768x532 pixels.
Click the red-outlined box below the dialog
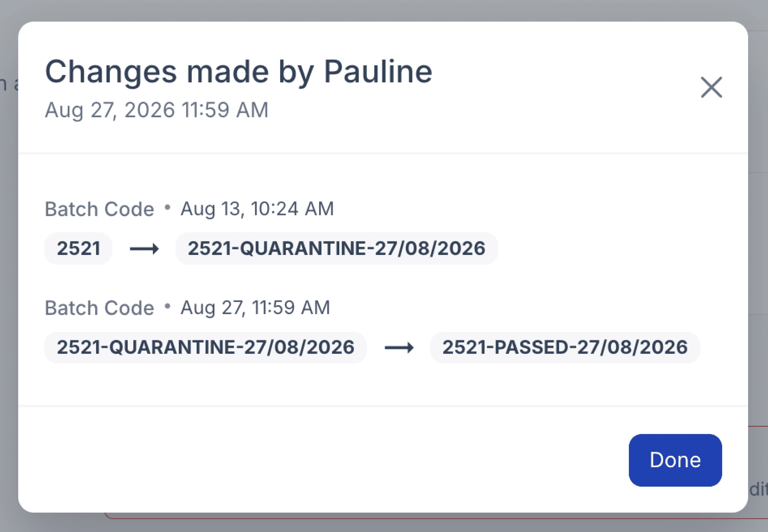pyautogui.click(x=434, y=517)
